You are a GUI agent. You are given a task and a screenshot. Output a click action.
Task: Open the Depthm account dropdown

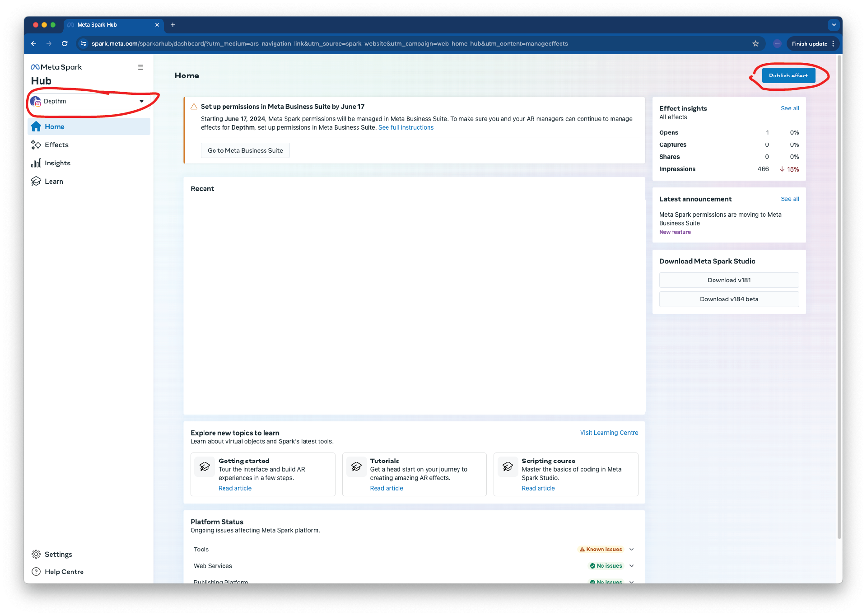click(89, 102)
